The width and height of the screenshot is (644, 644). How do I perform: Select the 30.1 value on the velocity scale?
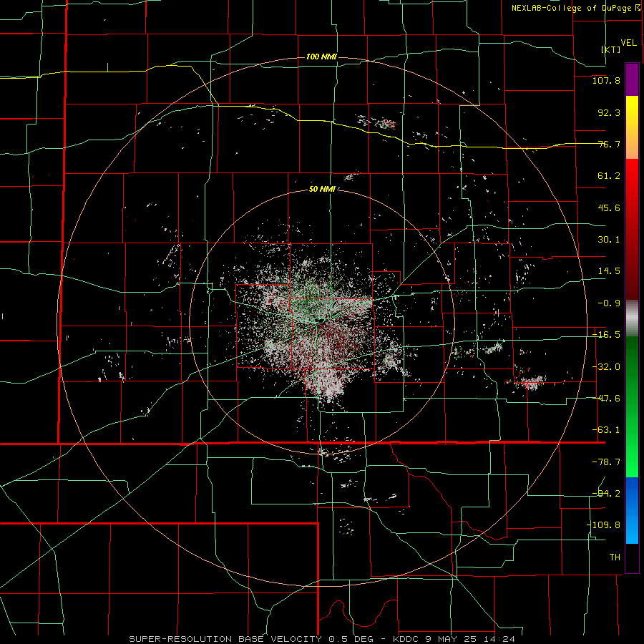[x=609, y=240]
